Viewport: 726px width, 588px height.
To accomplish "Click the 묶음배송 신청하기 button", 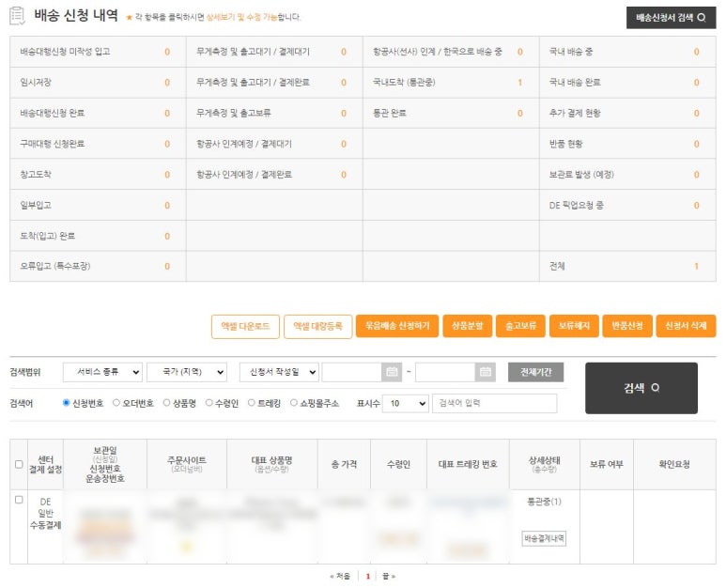I will [395, 326].
